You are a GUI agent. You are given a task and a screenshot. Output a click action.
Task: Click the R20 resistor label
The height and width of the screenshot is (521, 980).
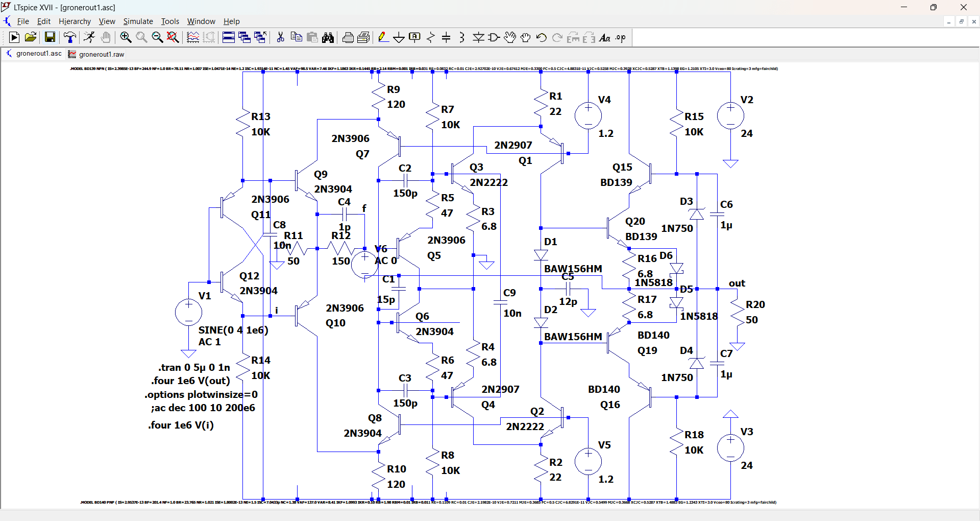pyautogui.click(x=755, y=304)
